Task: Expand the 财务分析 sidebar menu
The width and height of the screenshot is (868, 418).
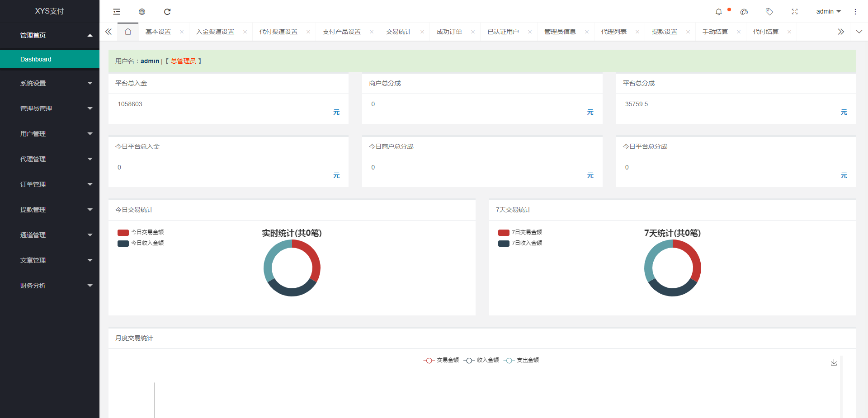Action: point(50,286)
